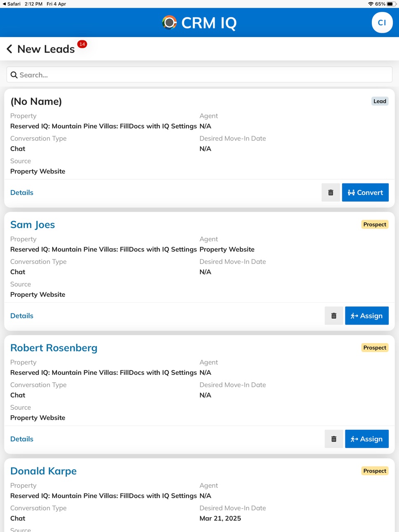Delete Sam Joes lead with trash icon
This screenshot has height=532, width=399.
[x=334, y=316]
